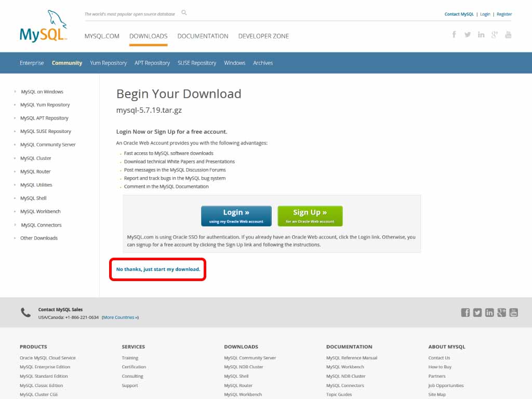Click the search magnifier icon
The width and height of the screenshot is (532, 399).
click(x=184, y=13)
